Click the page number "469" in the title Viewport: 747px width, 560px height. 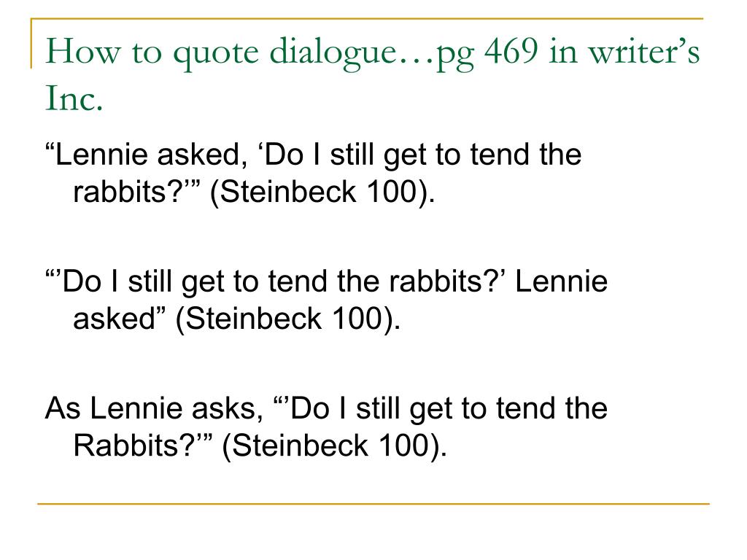[511, 49]
